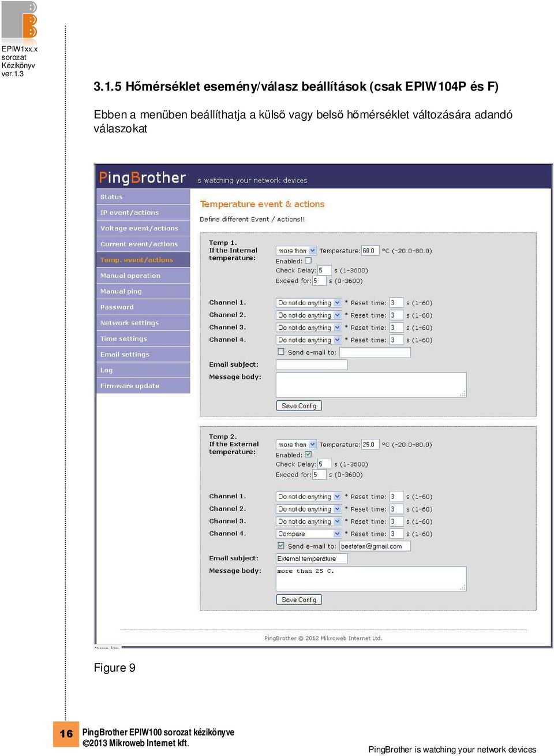The image size is (554, 756).
Task: Tick Send e-mail to checkbox in Temp 1
Action: 281,352
